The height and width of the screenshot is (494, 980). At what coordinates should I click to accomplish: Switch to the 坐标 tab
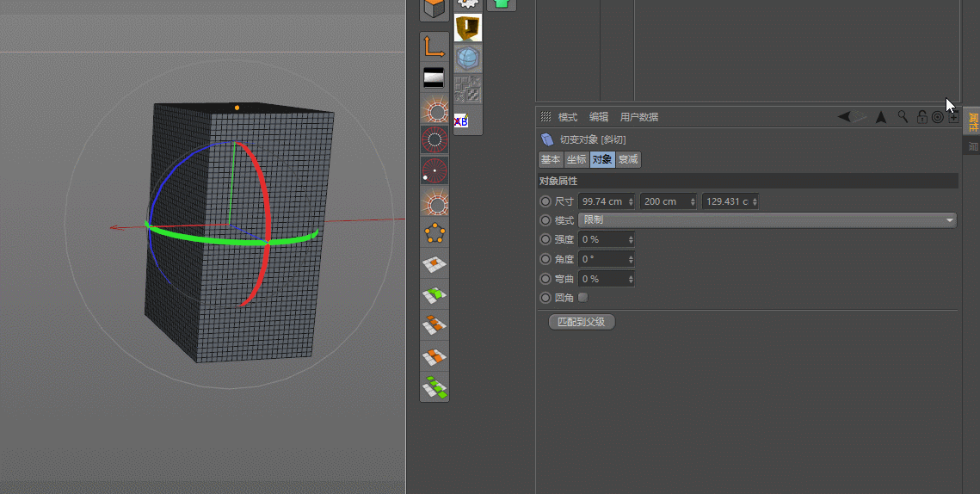coord(576,159)
